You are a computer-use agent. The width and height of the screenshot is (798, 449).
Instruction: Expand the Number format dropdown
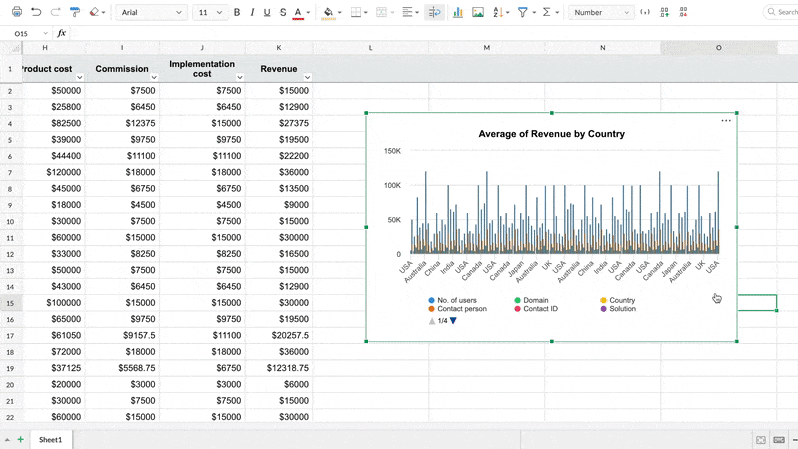pos(601,13)
